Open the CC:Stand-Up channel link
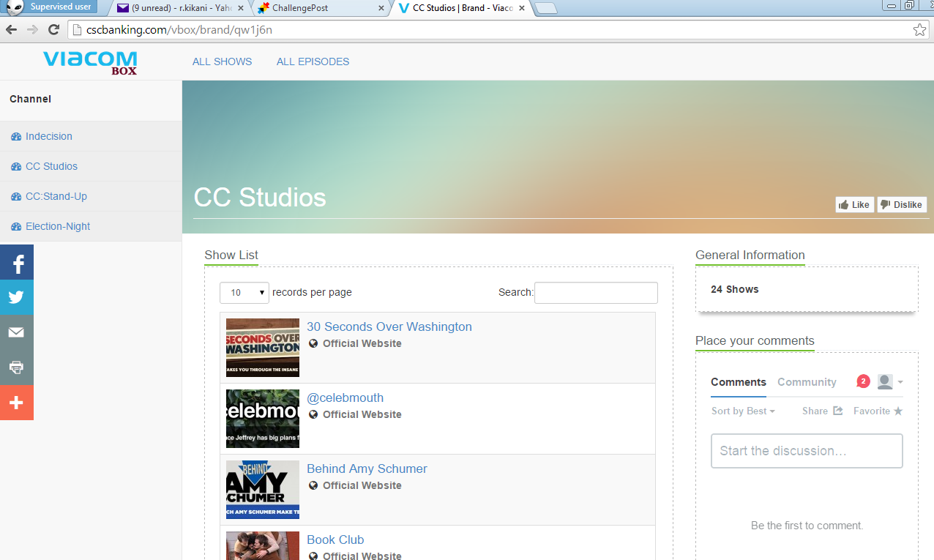Image resolution: width=934 pixels, height=560 pixels. [56, 197]
